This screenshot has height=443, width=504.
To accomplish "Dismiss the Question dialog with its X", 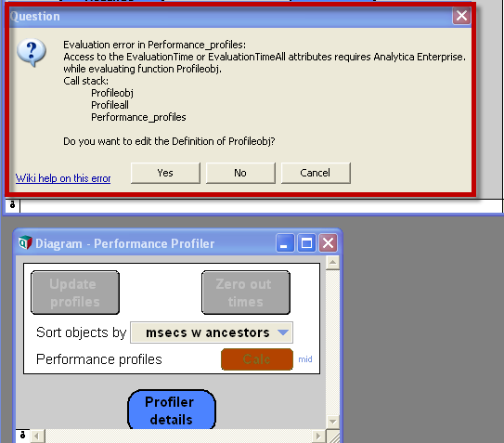I will coord(461,16).
